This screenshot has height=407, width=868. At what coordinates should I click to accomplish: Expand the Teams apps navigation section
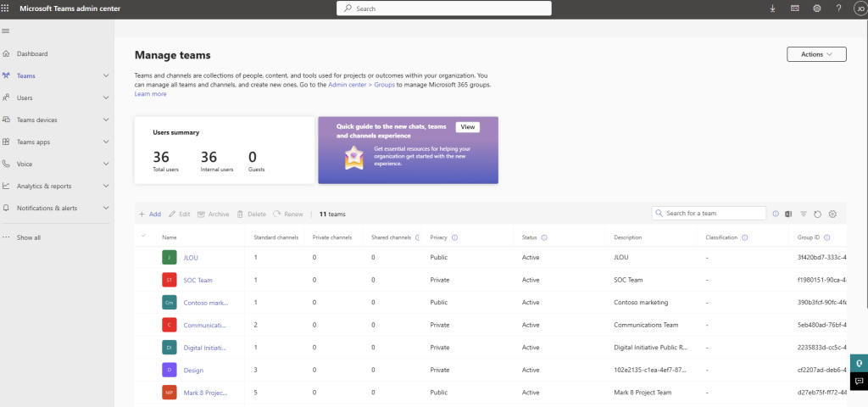point(106,142)
